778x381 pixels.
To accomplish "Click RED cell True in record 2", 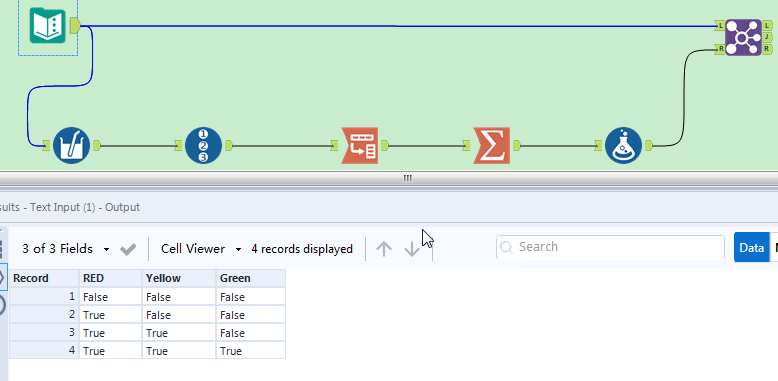I will coord(110,315).
